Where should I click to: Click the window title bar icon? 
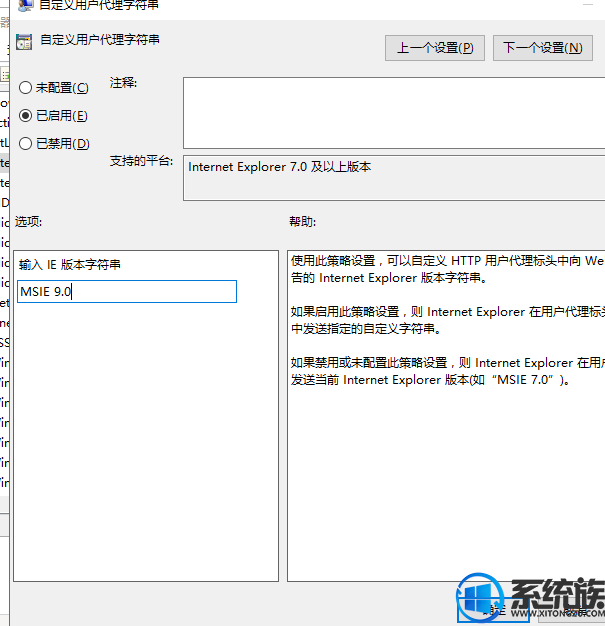click(25, 5)
